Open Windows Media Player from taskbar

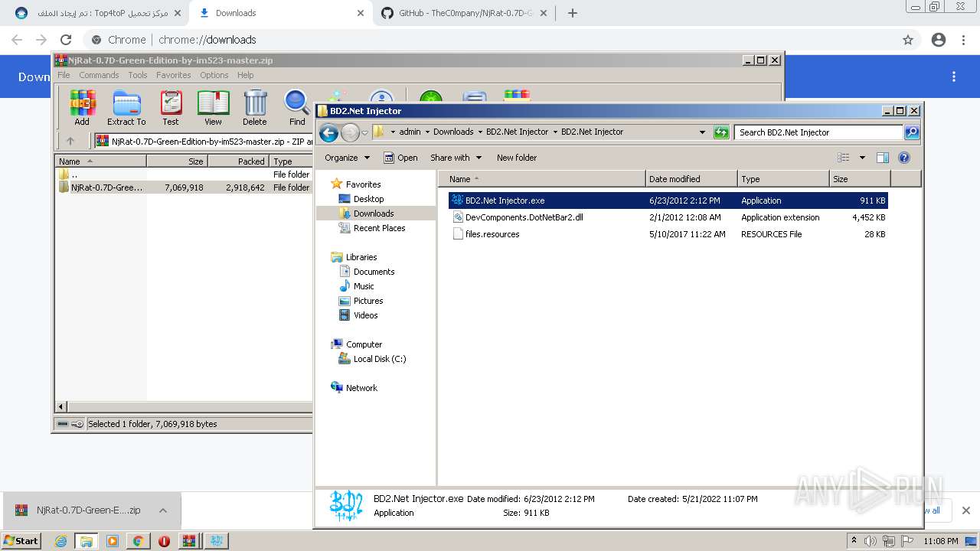click(113, 541)
